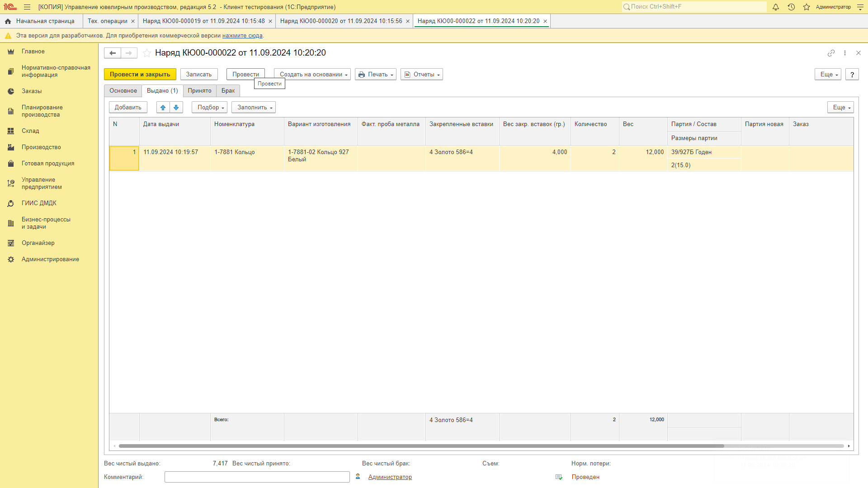The image size is (868, 488).
Task: Expand Подбор dropdown
Action: (209, 108)
